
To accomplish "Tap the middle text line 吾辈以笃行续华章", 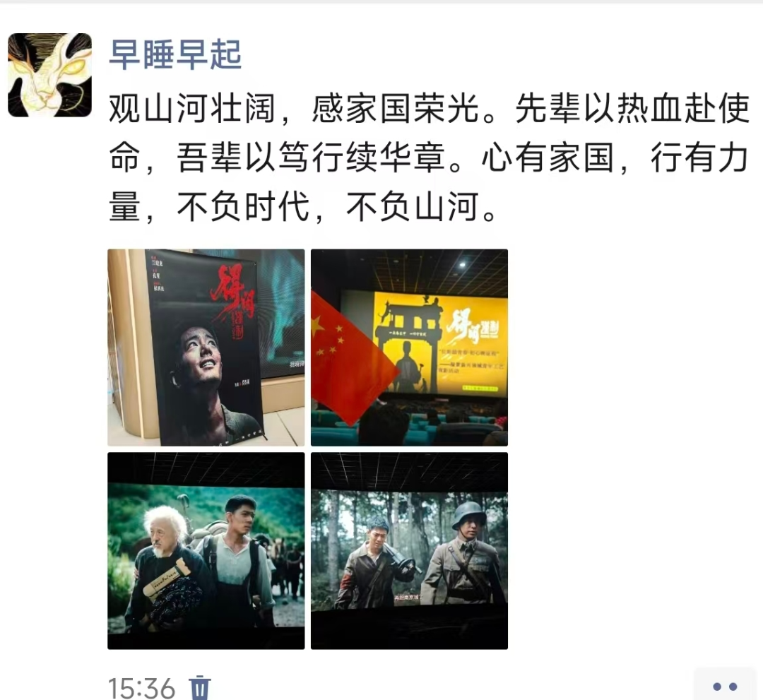I will coord(310,158).
